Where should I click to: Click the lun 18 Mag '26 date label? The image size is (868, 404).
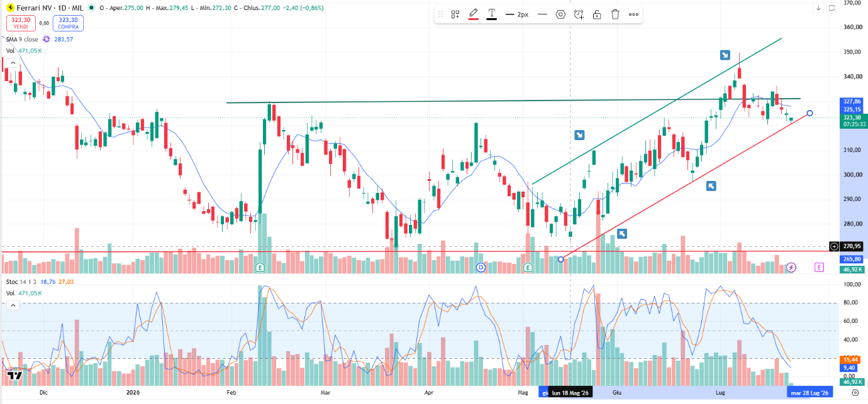click(x=570, y=393)
